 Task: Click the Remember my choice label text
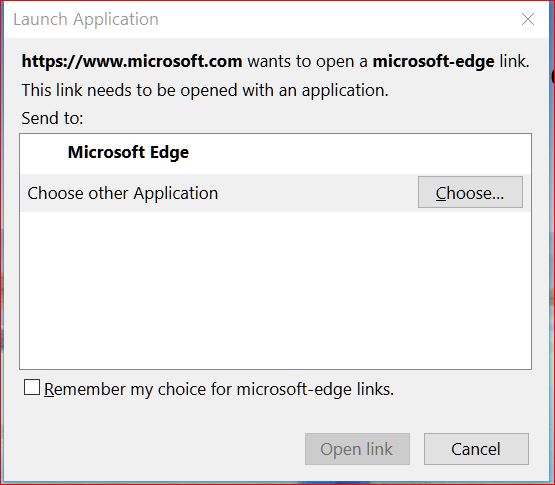pos(219,389)
